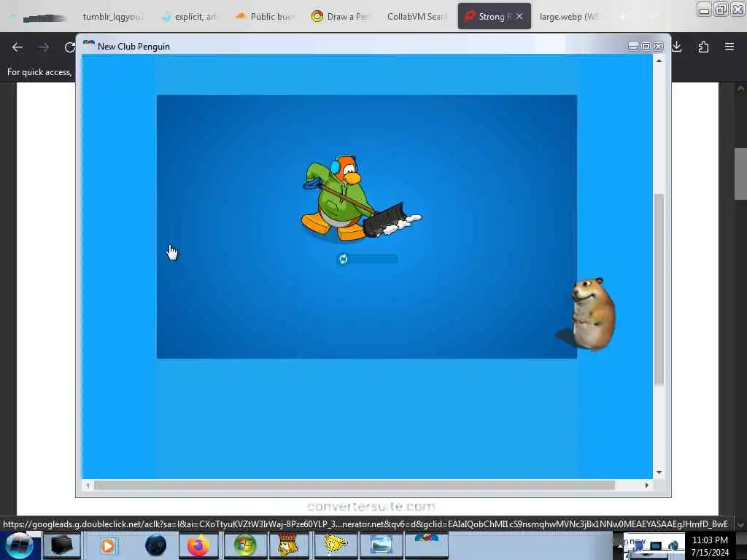
Task: Switch to the Draw a Per tab
Action: point(341,17)
